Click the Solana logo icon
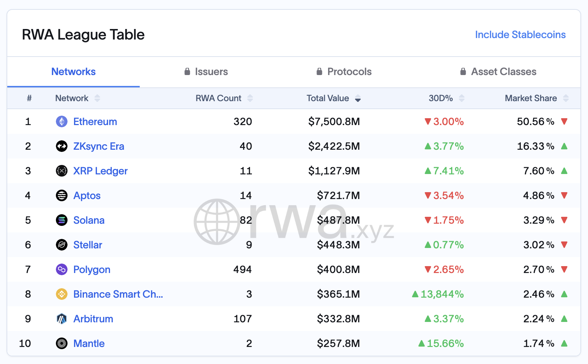 click(62, 220)
